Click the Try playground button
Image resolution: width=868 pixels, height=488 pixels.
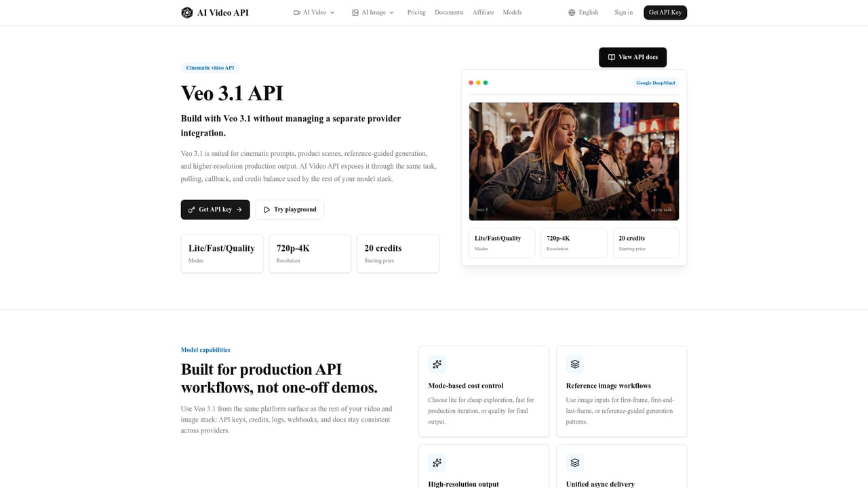290,209
